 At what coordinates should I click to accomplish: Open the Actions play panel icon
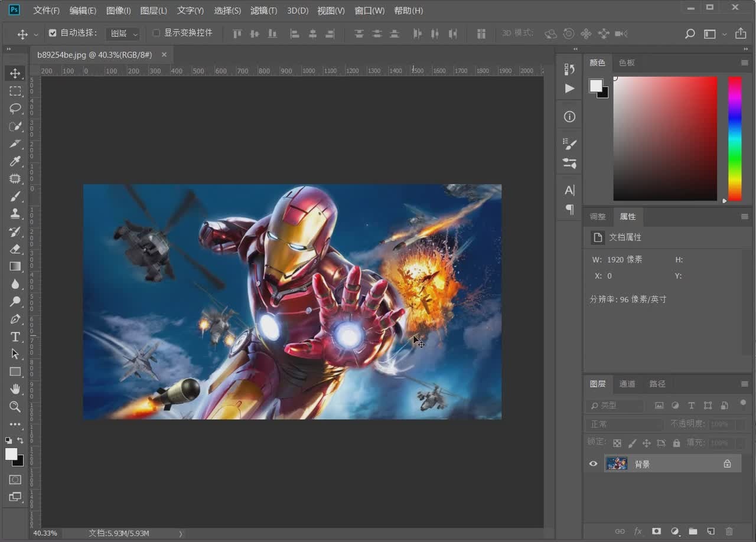569,89
